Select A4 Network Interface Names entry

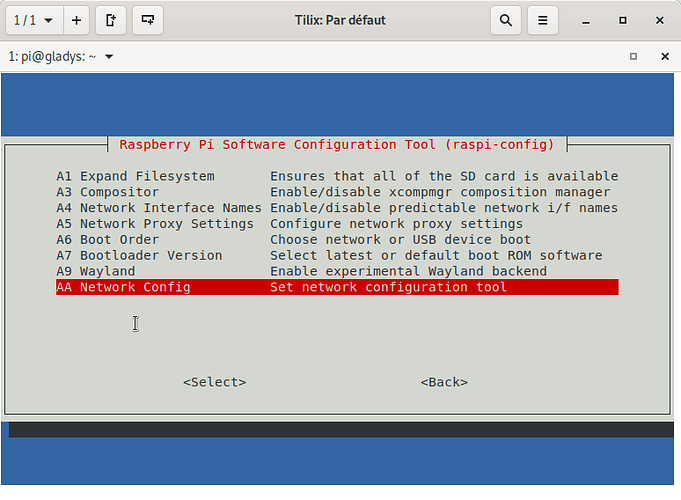pyautogui.click(x=337, y=208)
